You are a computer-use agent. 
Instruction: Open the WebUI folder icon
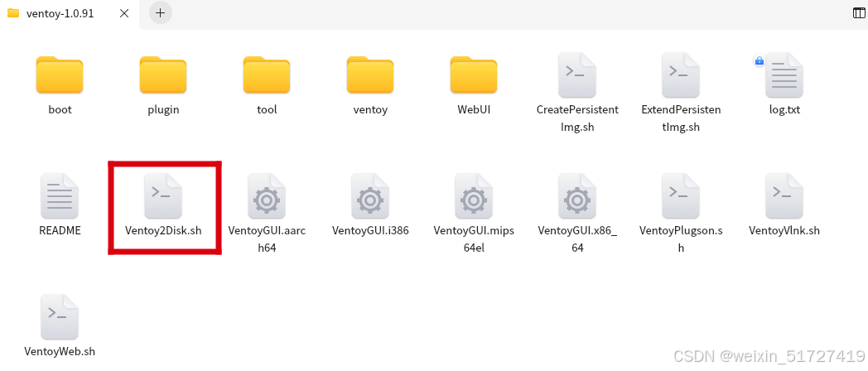point(474,75)
